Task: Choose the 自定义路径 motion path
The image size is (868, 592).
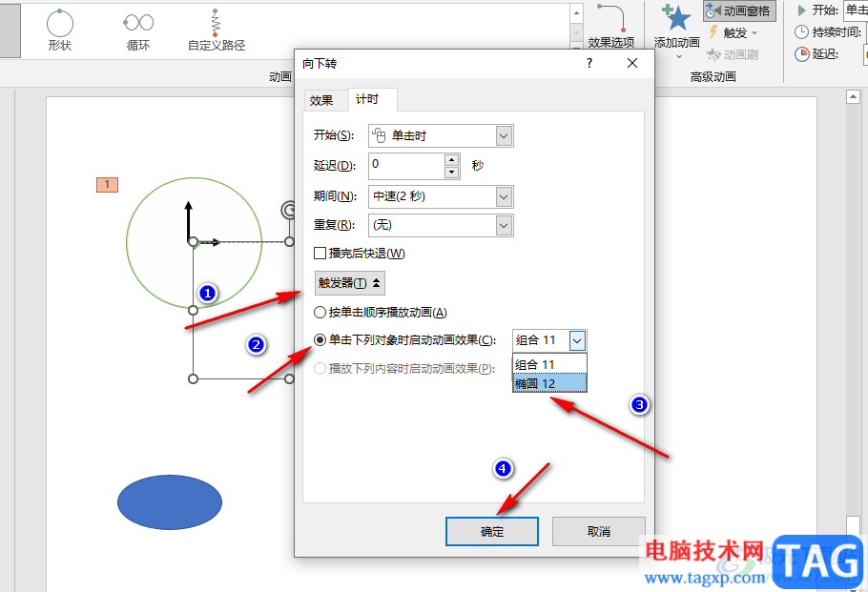Action: click(216, 31)
